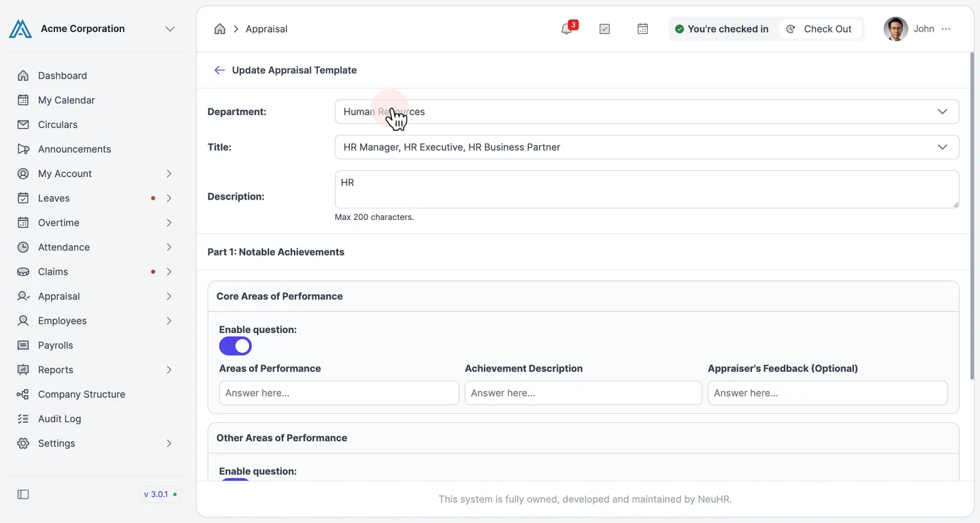Click the Claims coin icon

[x=23, y=272]
